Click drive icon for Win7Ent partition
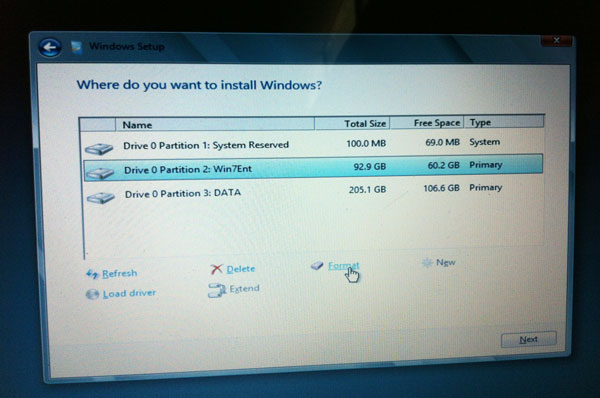This screenshot has width=600, height=398. point(100,173)
